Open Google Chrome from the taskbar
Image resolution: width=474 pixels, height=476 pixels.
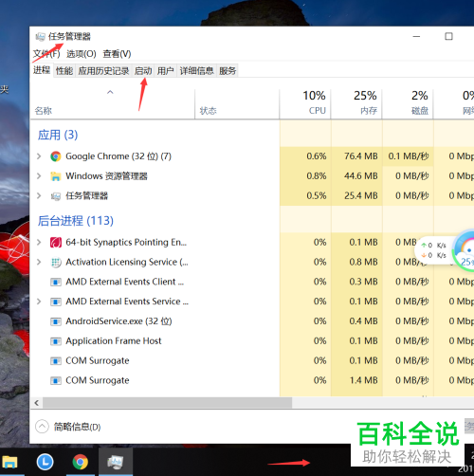tap(81, 462)
